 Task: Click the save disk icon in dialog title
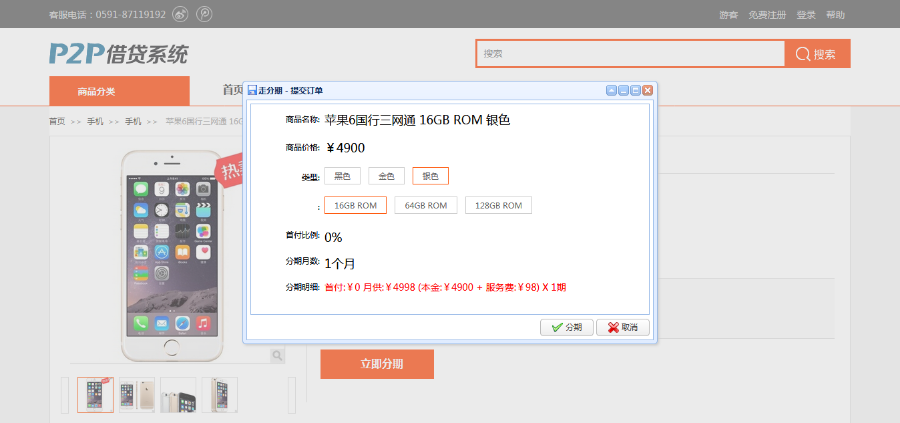click(x=252, y=91)
